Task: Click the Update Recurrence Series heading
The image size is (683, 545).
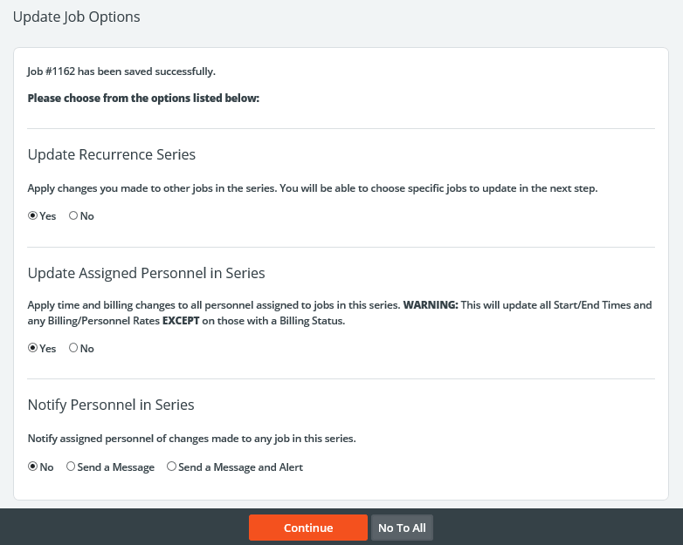Action: coord(111,154)
